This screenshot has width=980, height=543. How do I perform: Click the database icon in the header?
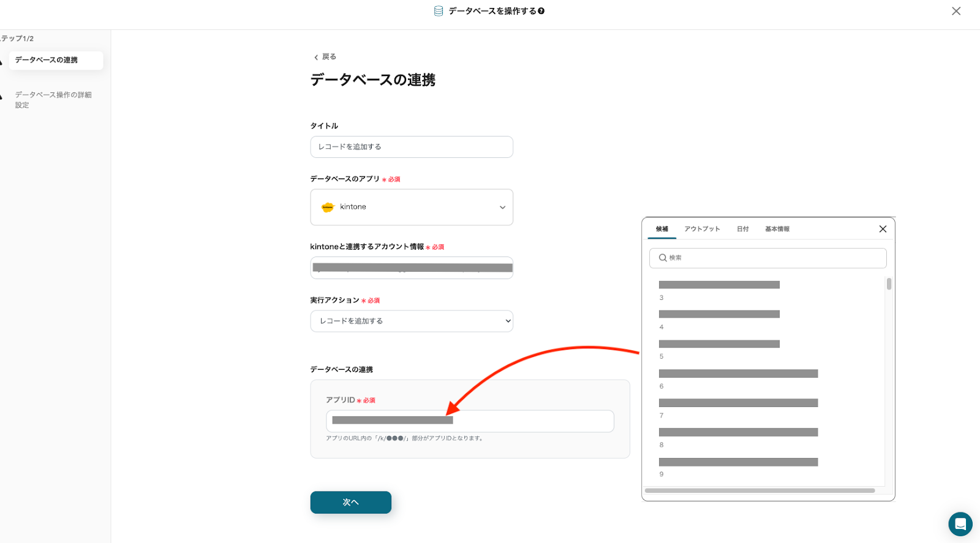(439, 11)
